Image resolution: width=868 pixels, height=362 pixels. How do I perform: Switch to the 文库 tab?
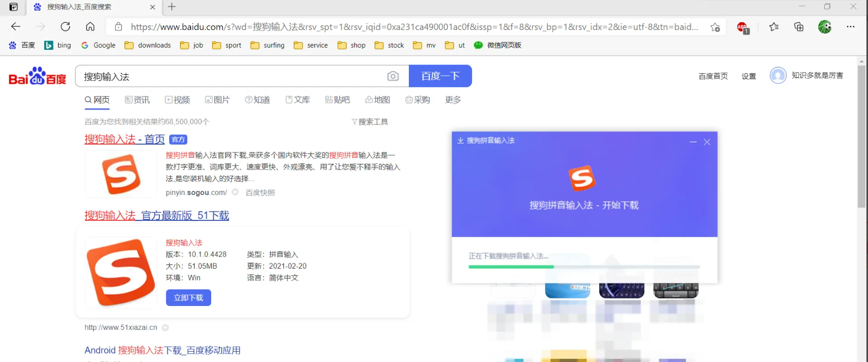pyautogui.click(x=298, y=100)
